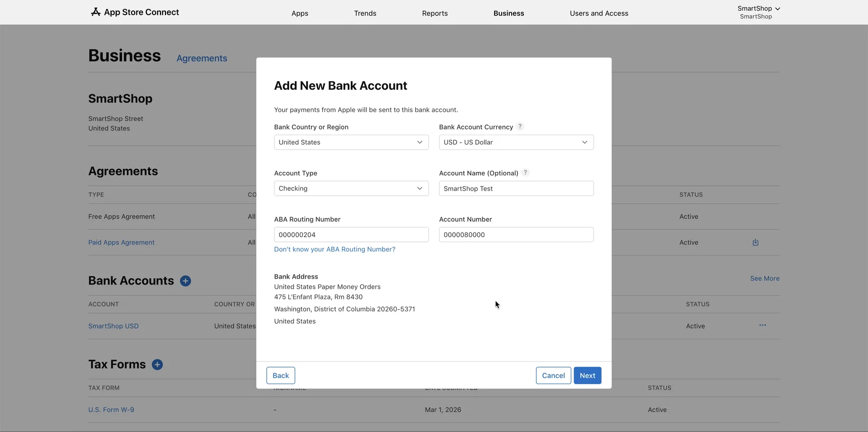Open the more options ellipsis for SmartShop USD
The height and width of the screenshot is (432, 868).
763,325
